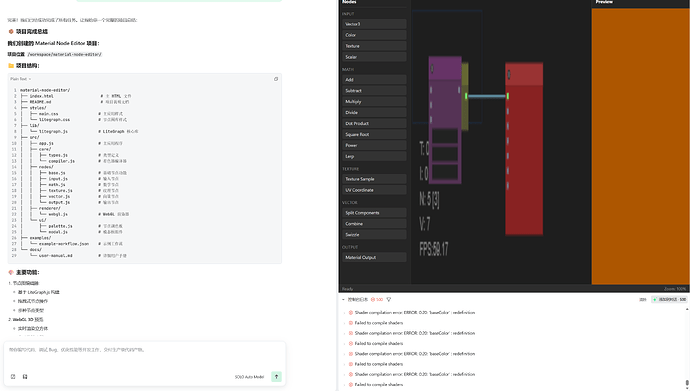Copy the project structure code block
690x391 pixels.
[x=276, y=79]
